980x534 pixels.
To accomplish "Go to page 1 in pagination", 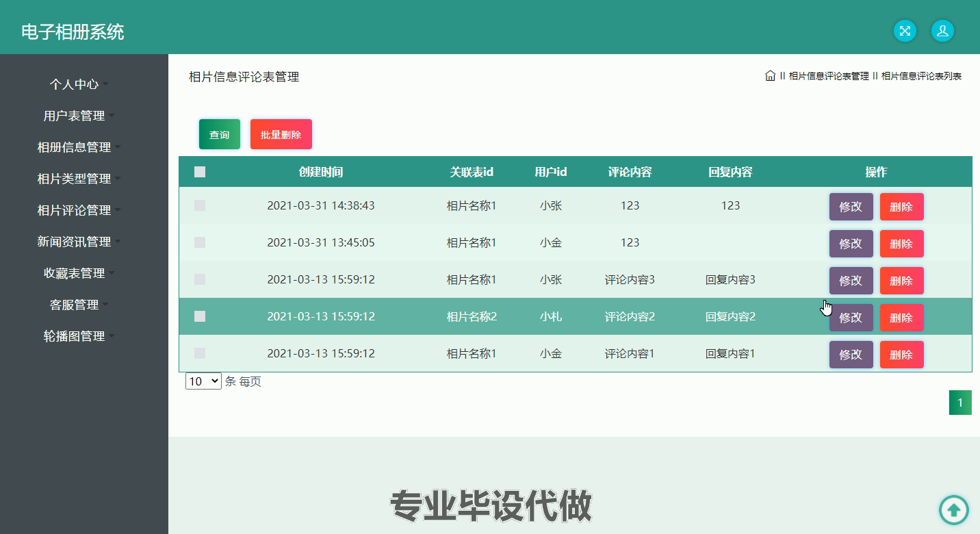I will [960, 403].
